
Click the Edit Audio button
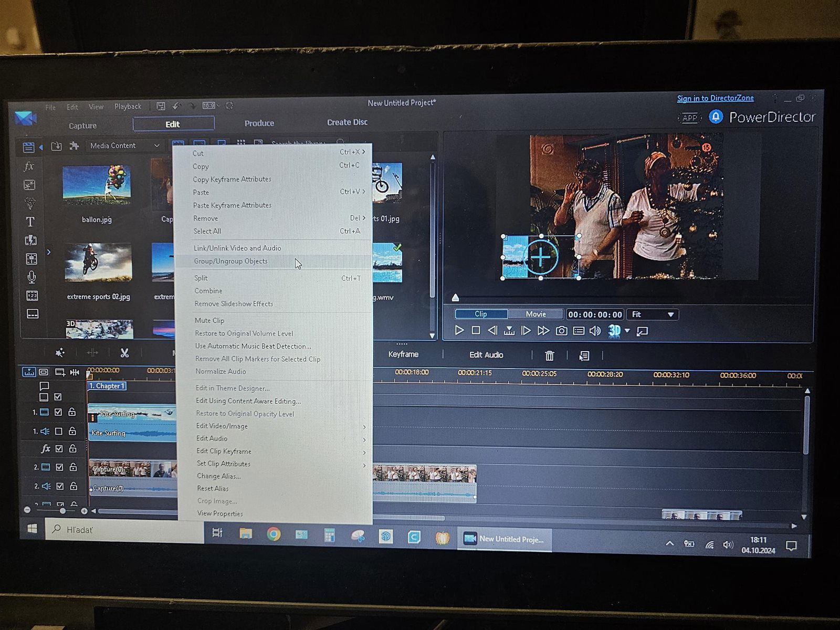point(486,355)
